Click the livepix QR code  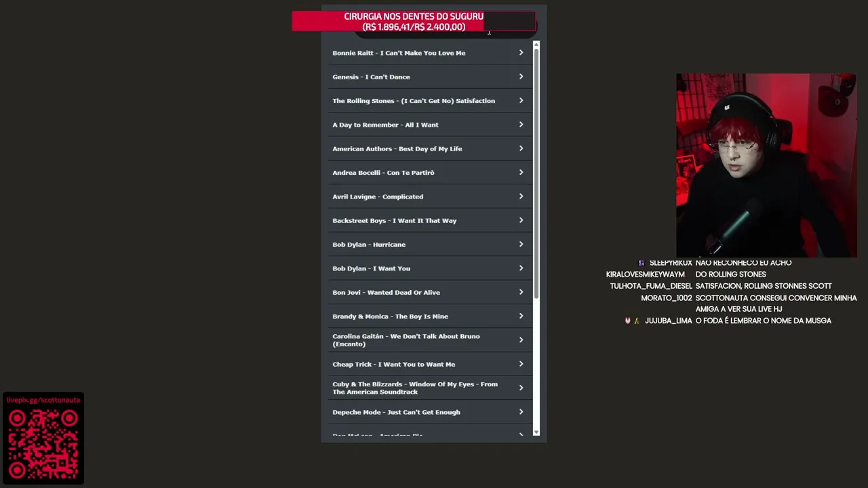[43, 444]
